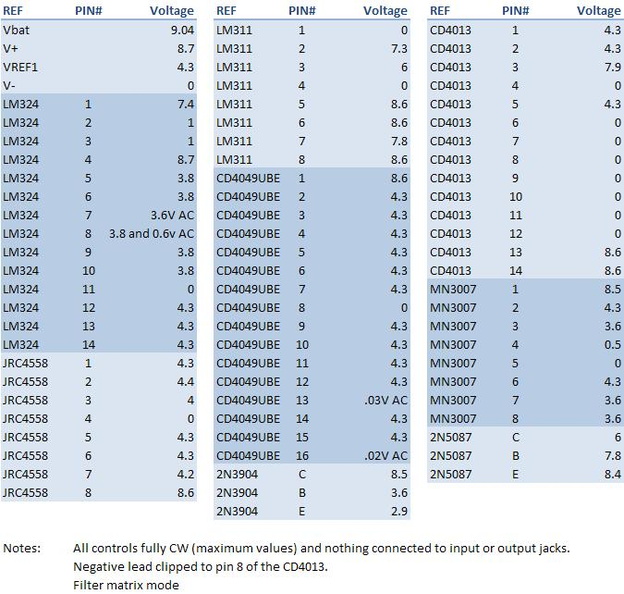Select the Vbat voltage cell showing 9.04
This screenshot has height=594, width=624.
coord(182,30)
